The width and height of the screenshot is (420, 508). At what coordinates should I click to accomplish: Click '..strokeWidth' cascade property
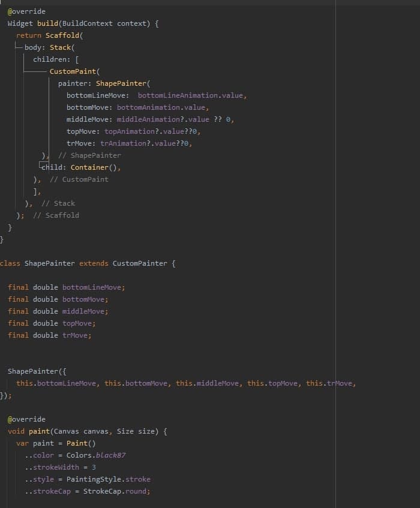(x=52, y=467)
